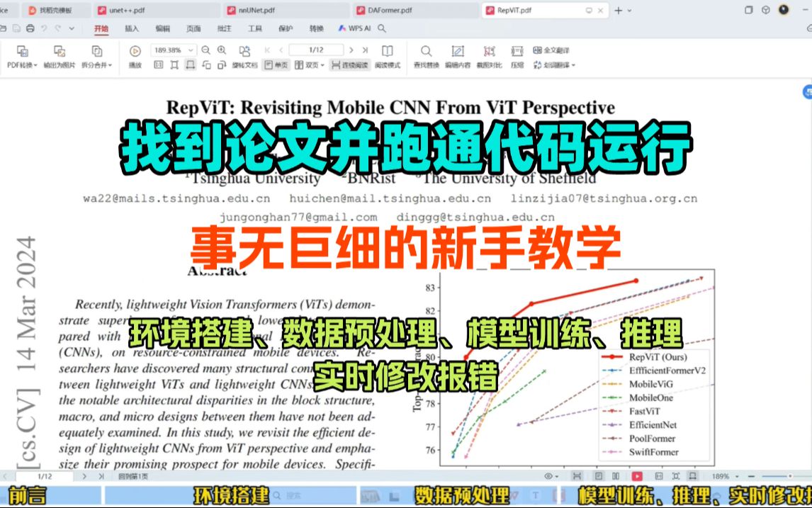Click the fit width icon in status bar
The height and width of the screenshot is (508, 812).
pos(692,476)
